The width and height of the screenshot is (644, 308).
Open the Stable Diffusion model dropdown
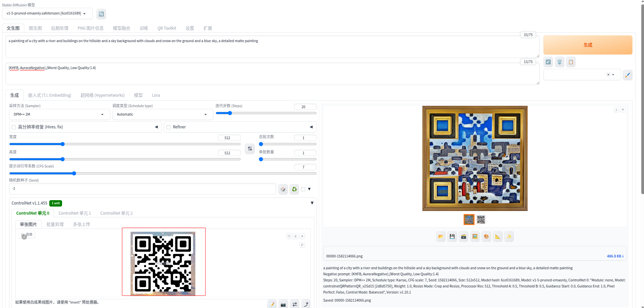pos(47,13)
